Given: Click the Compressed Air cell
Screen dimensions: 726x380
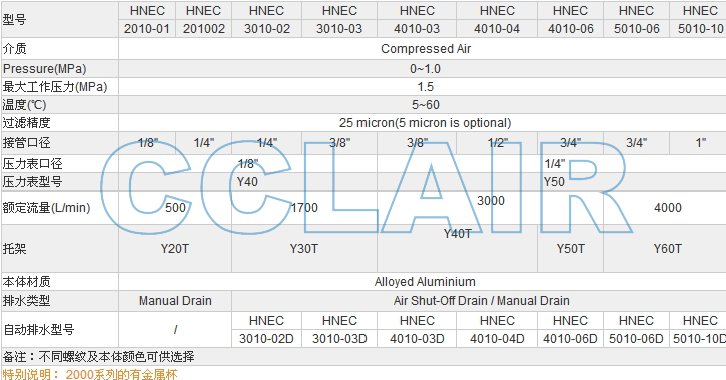Looking at the screenshot, I should (426, 49).
